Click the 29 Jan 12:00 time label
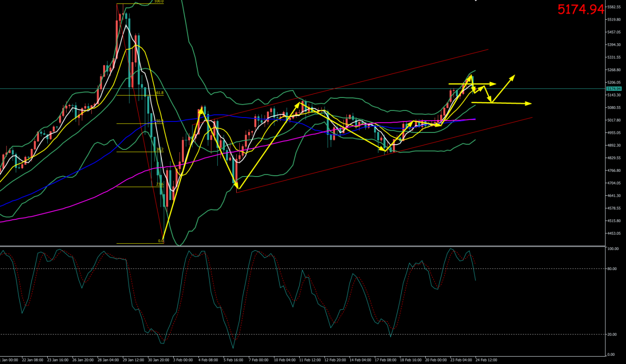Screen dimensions: 626x364 point(133,360)
